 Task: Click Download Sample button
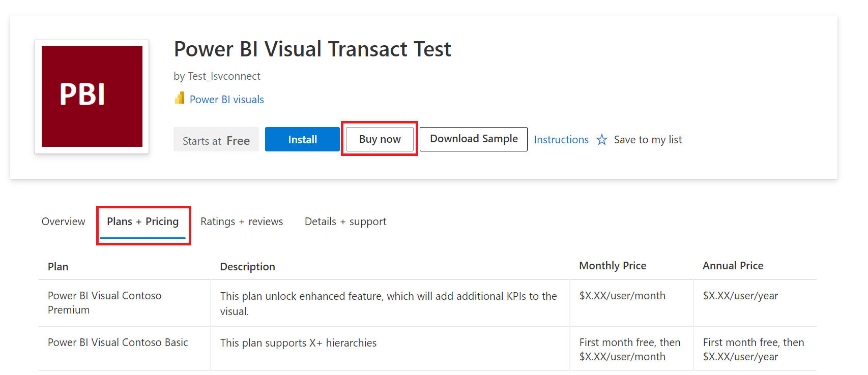pyautogui.click(x=474, y=139)
